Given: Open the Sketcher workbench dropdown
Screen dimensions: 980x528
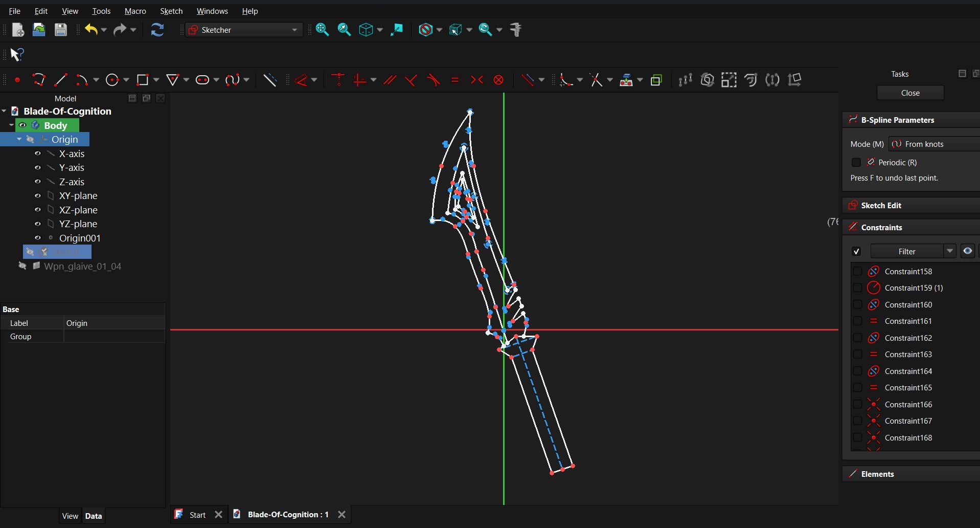Looking at the screenshot, I should (244, 30).
